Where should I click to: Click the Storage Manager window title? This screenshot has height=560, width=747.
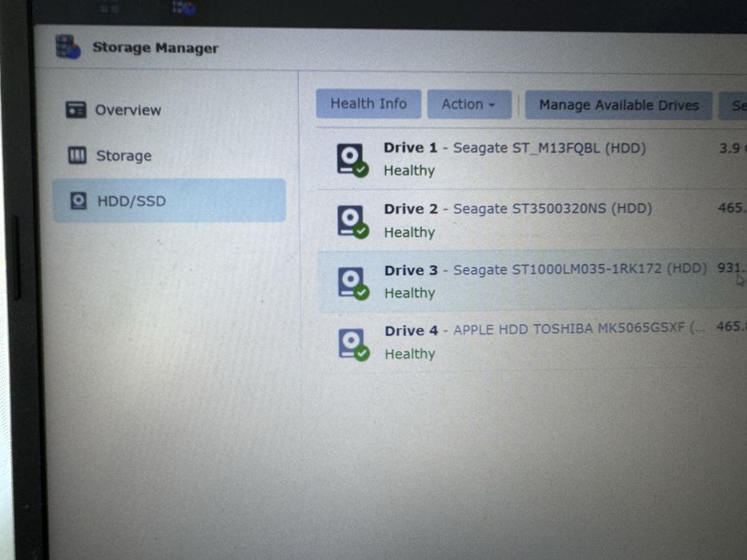coord(155,48)
